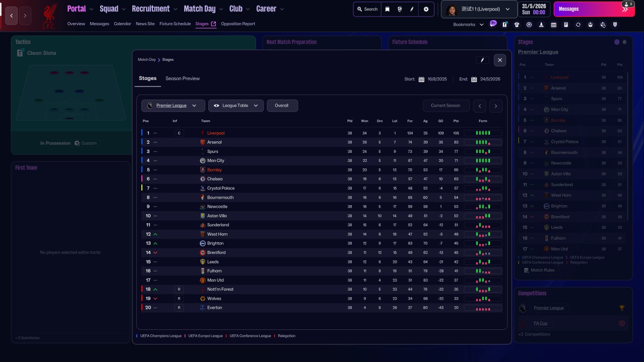Click Match Day in the dialog breadcrumb
The height and width of the screenshot is (362, 644).
tap(147, 60)
